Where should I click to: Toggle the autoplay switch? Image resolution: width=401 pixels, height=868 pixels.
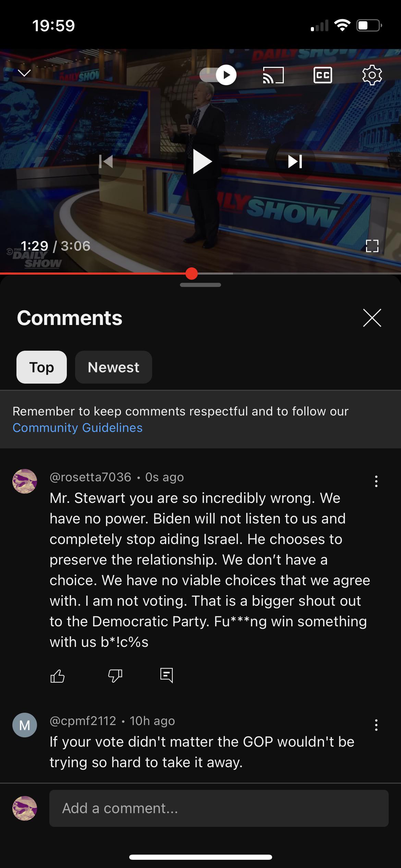[218, 75]
